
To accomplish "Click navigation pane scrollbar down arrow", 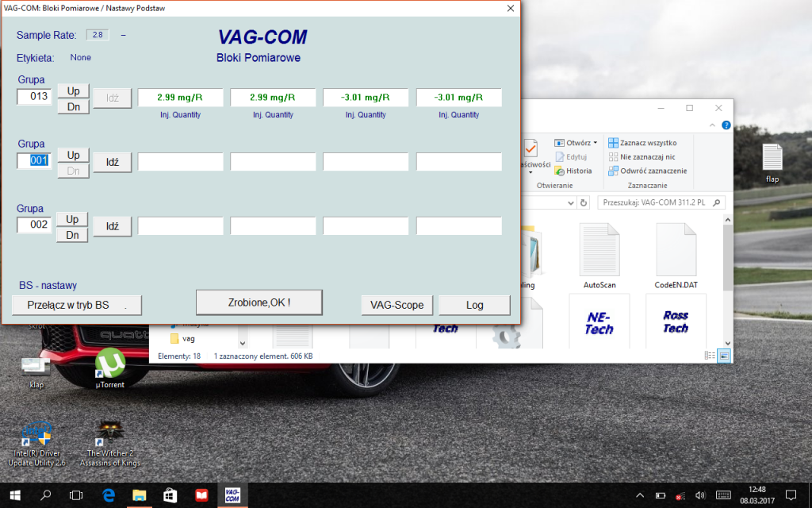I will click(243, 343).
